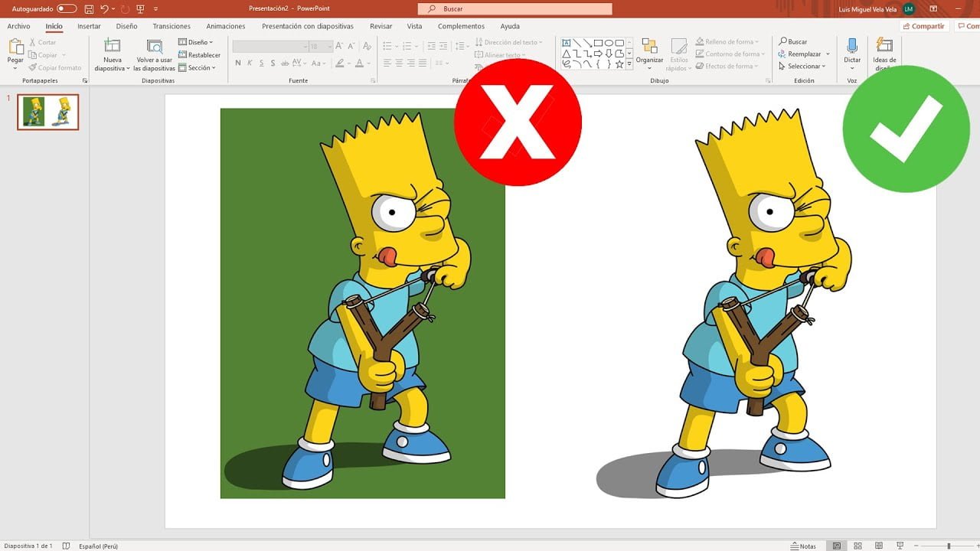Click bullets list icon

coord(387,47)
